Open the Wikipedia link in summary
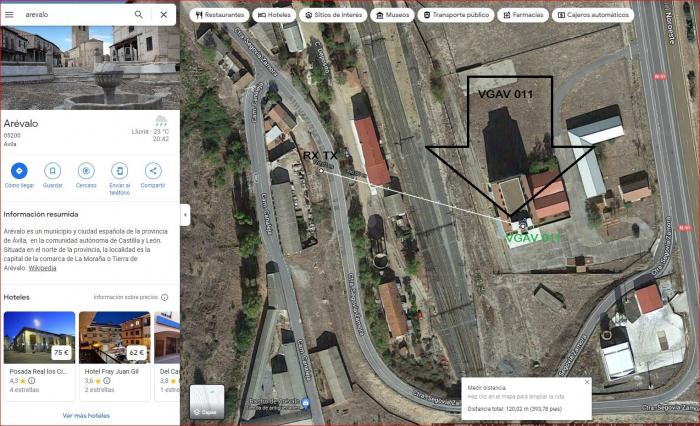 [x=42, y=268]
